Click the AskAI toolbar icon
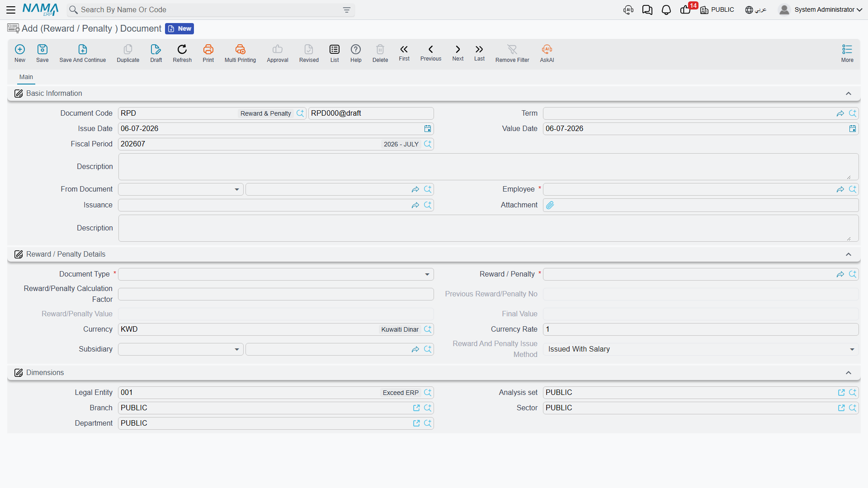Screen dimensions: 868x488 point(547,49)
